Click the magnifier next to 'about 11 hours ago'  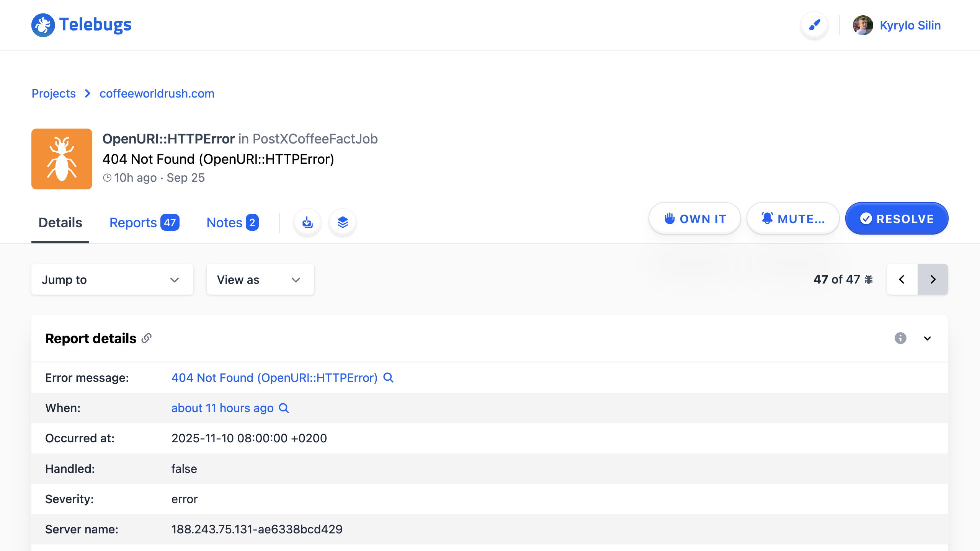coord(284,408)
